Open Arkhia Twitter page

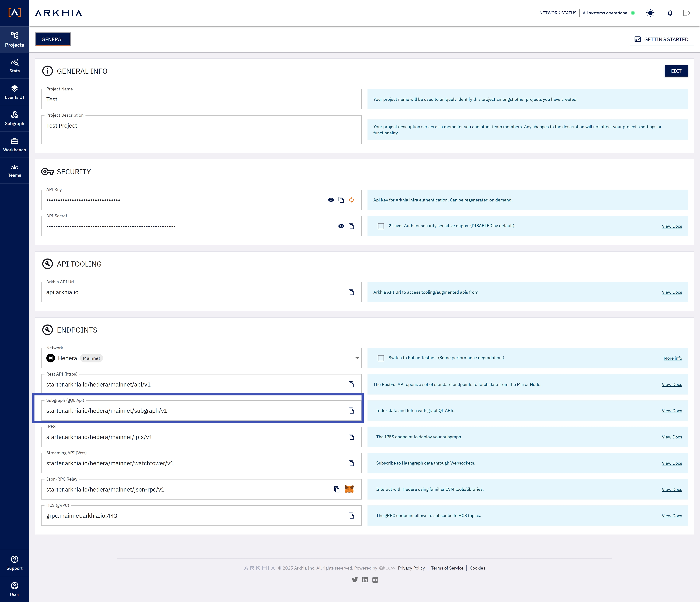(355, 580)
